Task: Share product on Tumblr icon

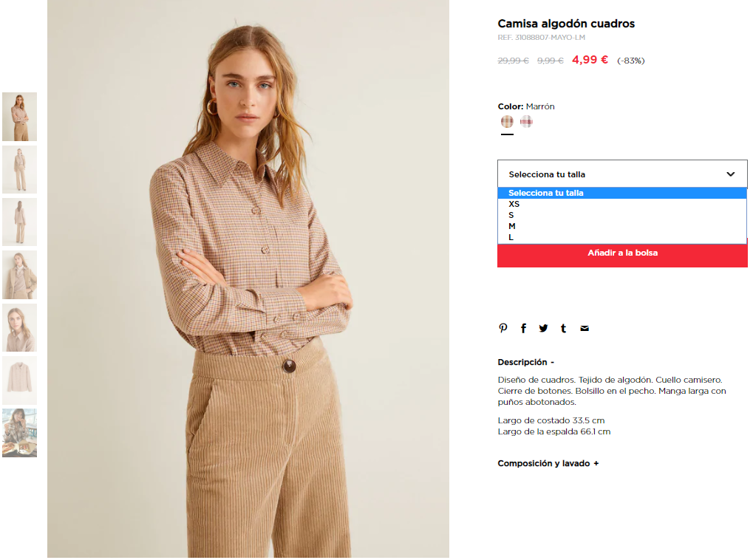Action: (x=563, y=328)
